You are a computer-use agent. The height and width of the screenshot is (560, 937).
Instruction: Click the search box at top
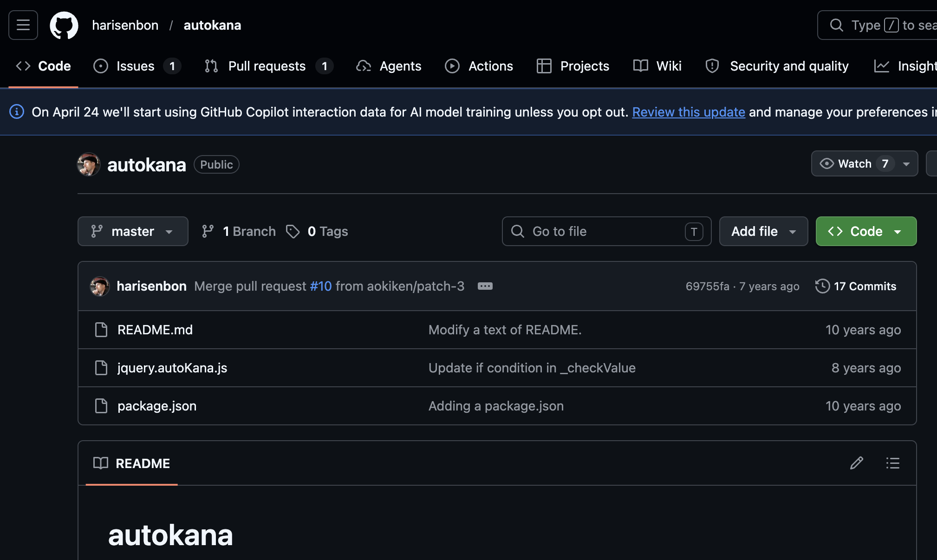(878, 25)
